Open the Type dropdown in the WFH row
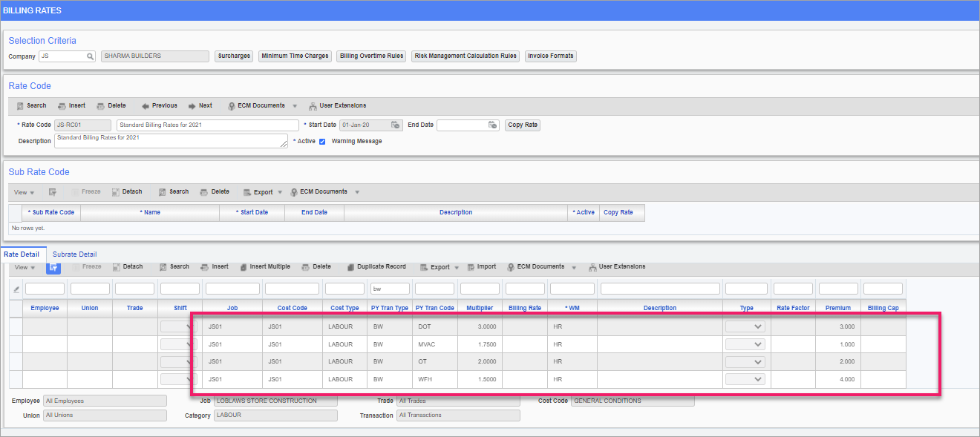Image resolution: width=980 pixels, height=437 pixels. (745, 379)
